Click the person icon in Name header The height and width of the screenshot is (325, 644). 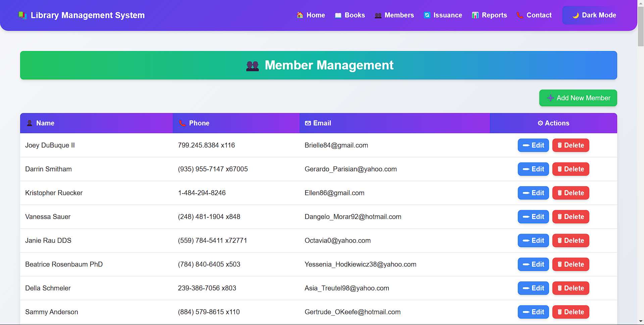(x=30, y=123)
